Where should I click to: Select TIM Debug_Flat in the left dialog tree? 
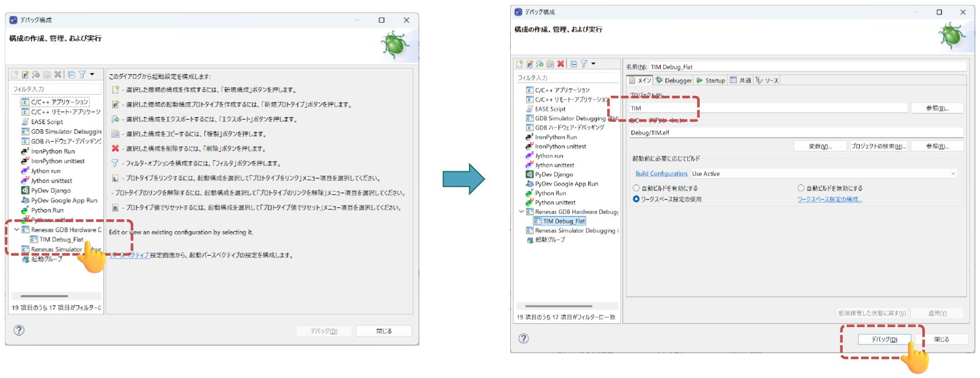pyautogui.click(x=61, y=240)
